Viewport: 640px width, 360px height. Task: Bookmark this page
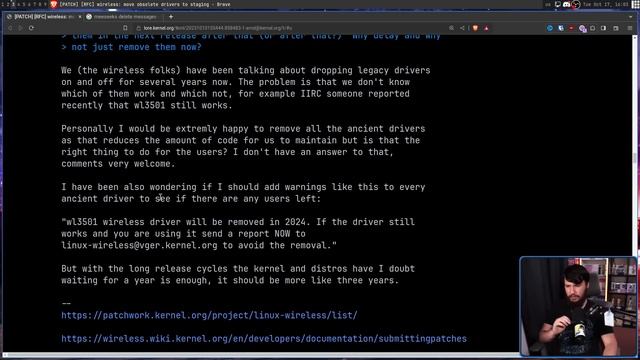point(125,28)
